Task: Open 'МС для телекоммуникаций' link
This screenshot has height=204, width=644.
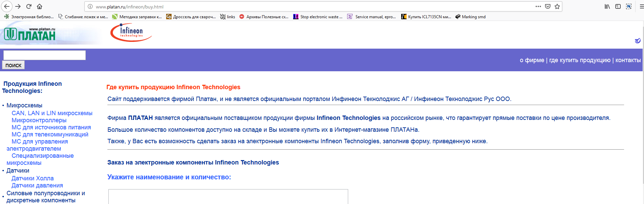Action: tap(50, 134)
